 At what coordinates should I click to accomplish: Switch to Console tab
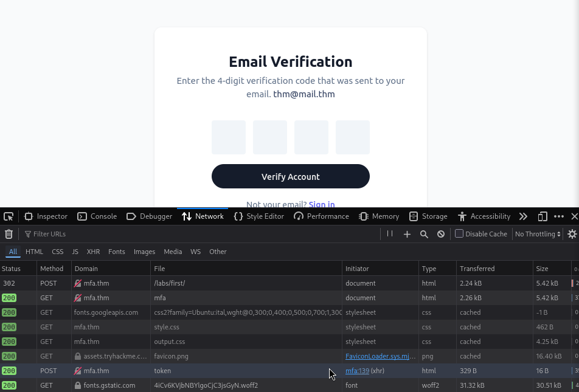tap(97, 216)
